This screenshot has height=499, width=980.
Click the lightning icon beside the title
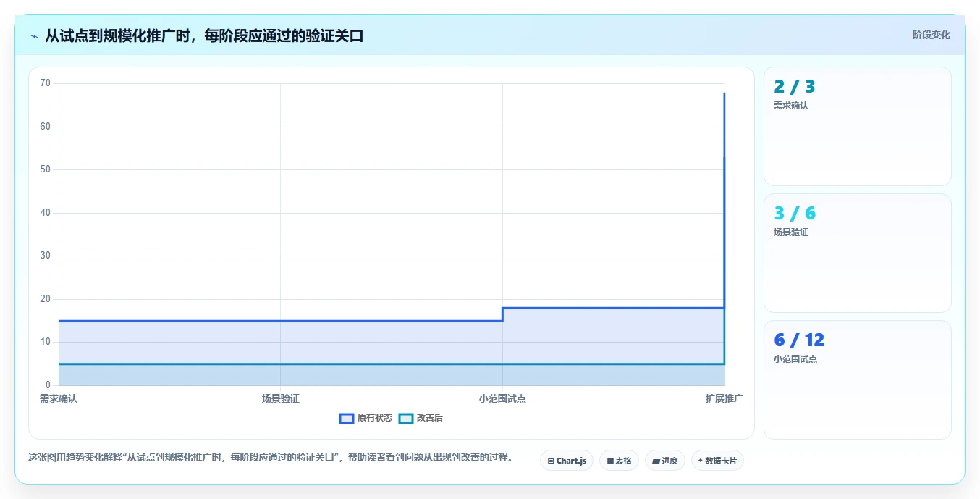click(34, 36)
